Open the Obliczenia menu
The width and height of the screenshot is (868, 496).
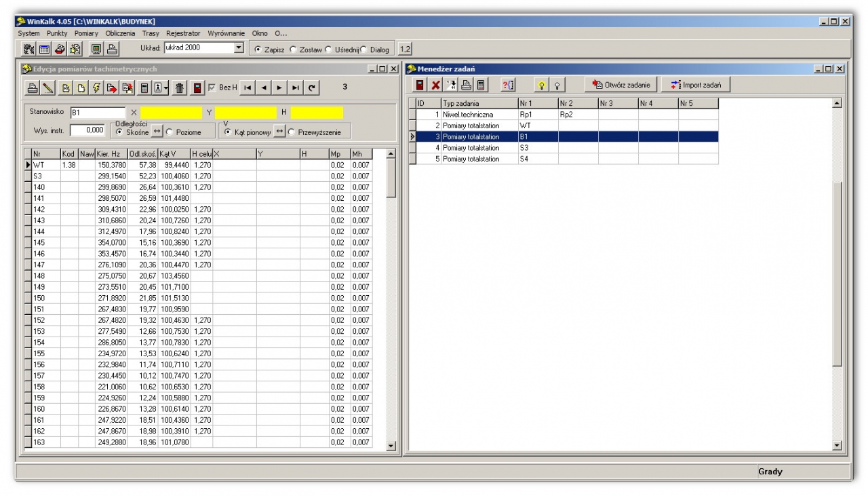[121, 33]
